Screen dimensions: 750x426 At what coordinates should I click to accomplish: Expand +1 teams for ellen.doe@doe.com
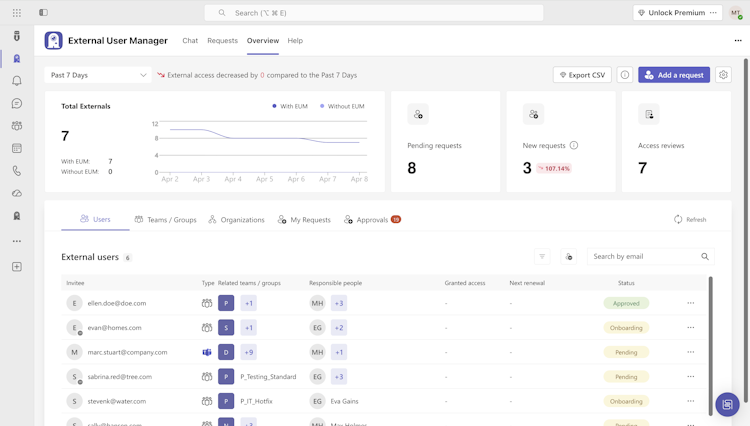pyautogui.click(x=249, y=303)
